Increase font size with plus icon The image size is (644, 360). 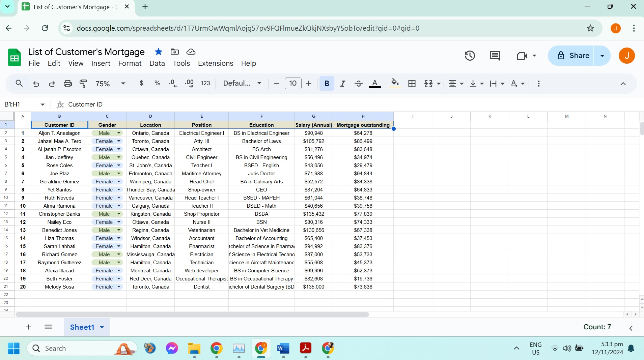click(309, 83)
